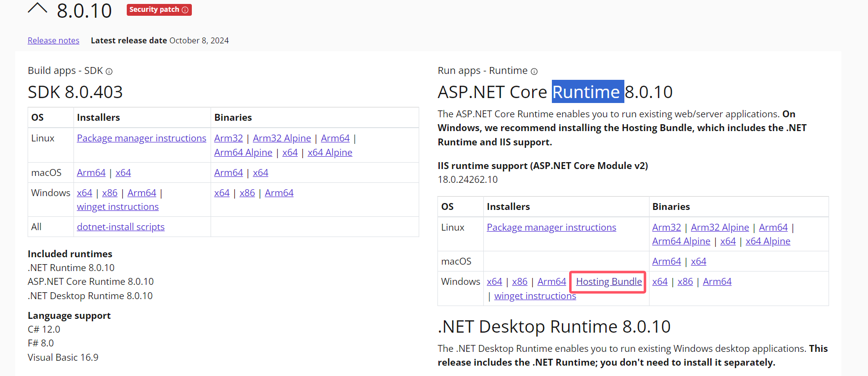Open ASP.NET Runtime winget instructions link

[x=535, y=296]
